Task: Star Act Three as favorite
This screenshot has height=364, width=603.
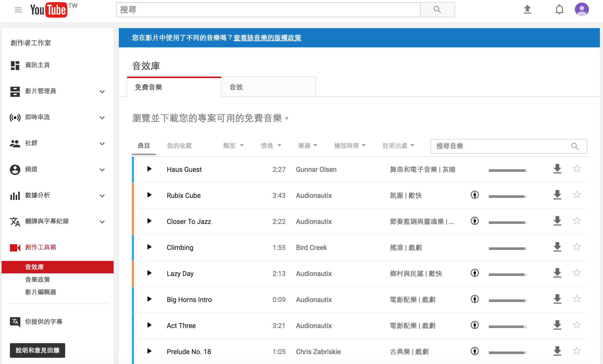Action: click(x=577, y=325)
